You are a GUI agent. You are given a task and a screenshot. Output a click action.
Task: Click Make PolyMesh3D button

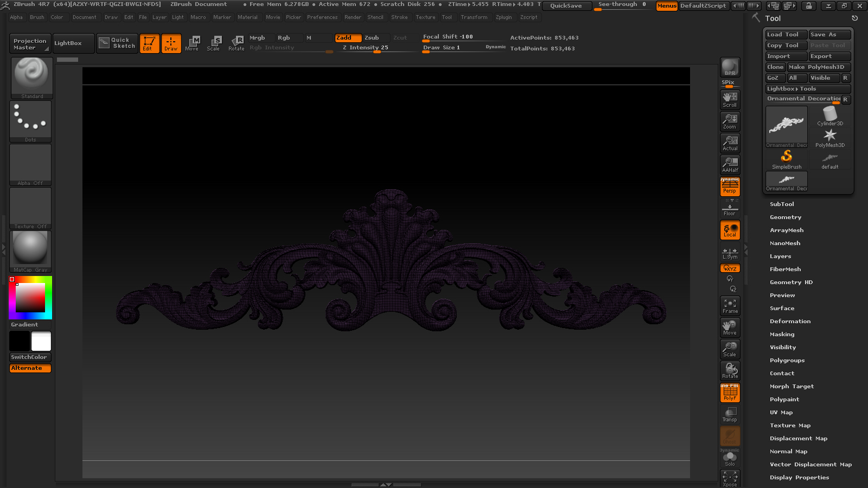pyautogui.click(x=819, y=67)
